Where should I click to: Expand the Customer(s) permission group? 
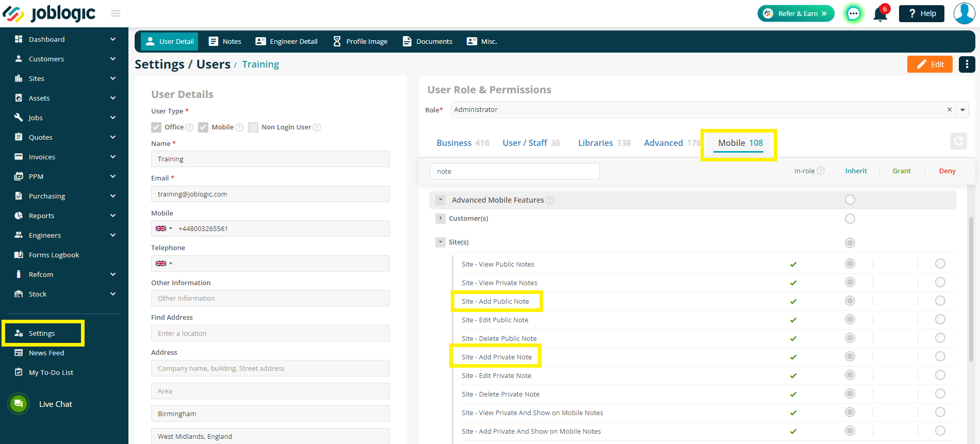click(440, 219)
